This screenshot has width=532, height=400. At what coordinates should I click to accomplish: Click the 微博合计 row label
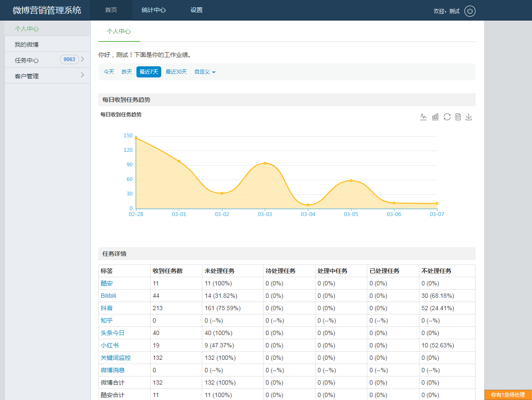113,382
